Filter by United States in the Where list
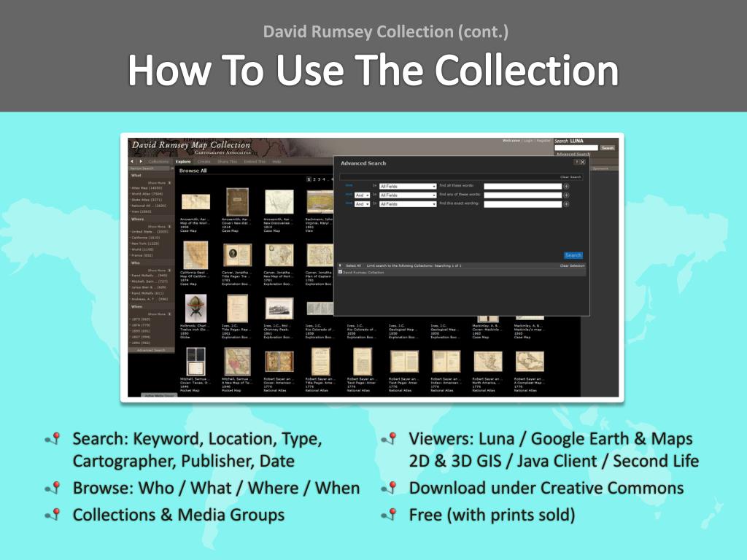This screenshot has width=747, height=560. point(150,231)
